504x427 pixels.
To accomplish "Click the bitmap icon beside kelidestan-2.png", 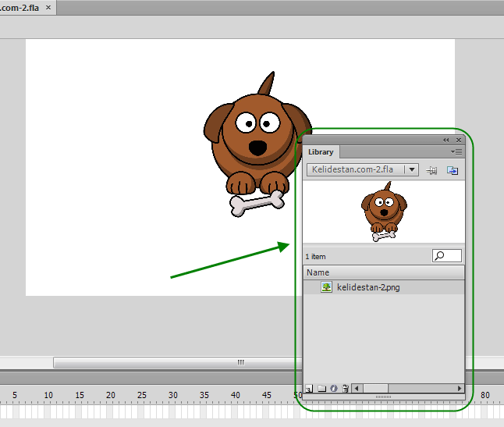I will pos(326,286).
